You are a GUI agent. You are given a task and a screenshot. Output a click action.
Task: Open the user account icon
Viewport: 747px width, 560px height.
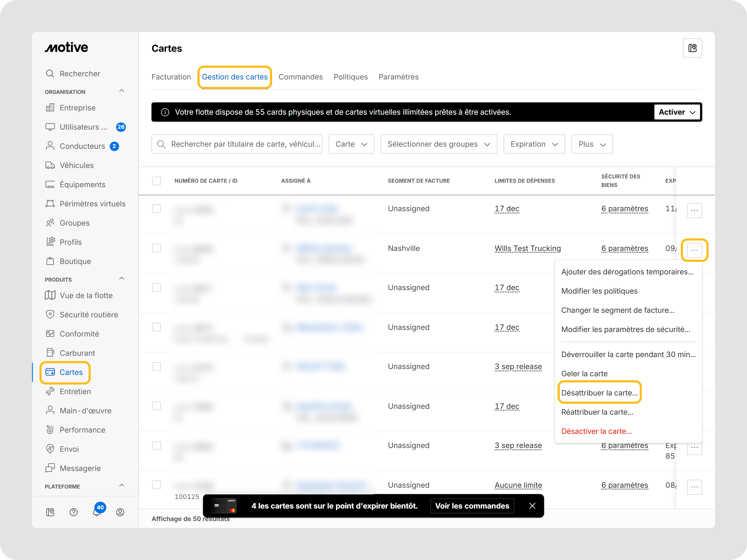tap(120, 513)
